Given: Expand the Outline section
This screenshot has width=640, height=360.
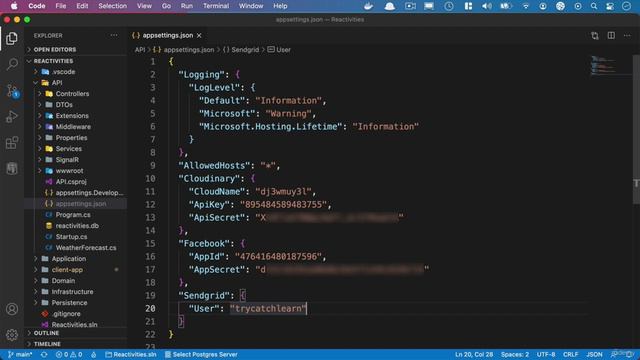Looking at the screenshot, I should tap(46, 333).
